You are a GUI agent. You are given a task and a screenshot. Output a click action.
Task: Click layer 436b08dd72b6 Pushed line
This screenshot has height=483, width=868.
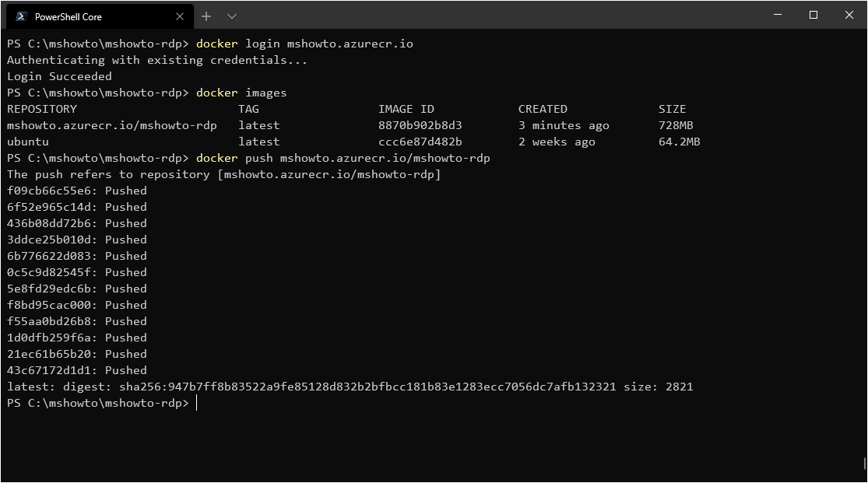[77, 223]
